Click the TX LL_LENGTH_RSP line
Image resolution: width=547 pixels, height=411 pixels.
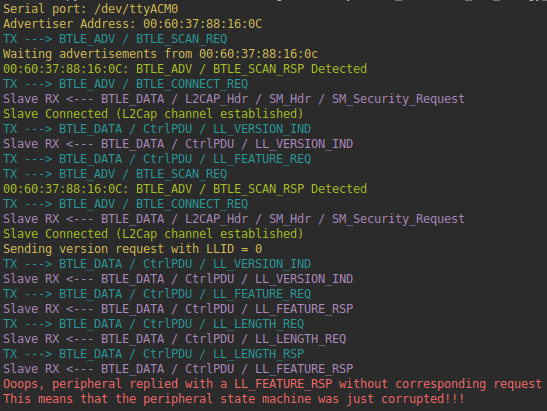point(153,354)
